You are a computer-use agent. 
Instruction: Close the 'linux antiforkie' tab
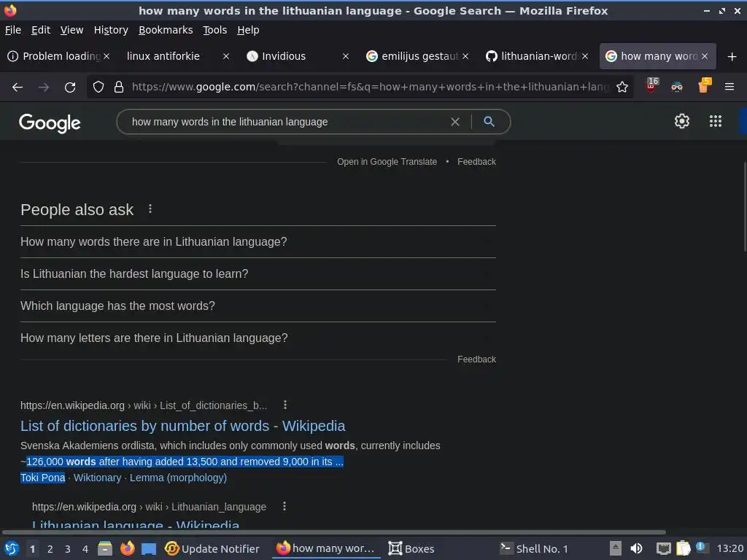pyautogui.click(x=226, y=57)
